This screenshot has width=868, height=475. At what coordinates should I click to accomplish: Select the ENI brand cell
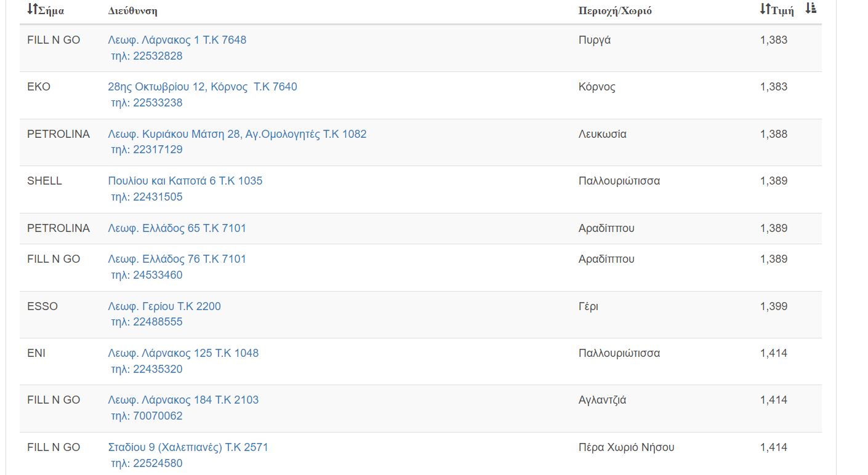[36, 353]
